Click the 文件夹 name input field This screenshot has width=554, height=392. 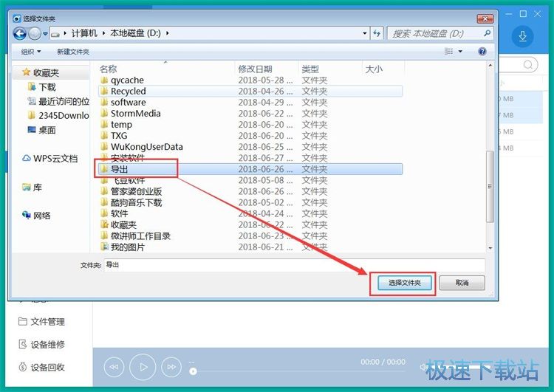tap(294, 265)
